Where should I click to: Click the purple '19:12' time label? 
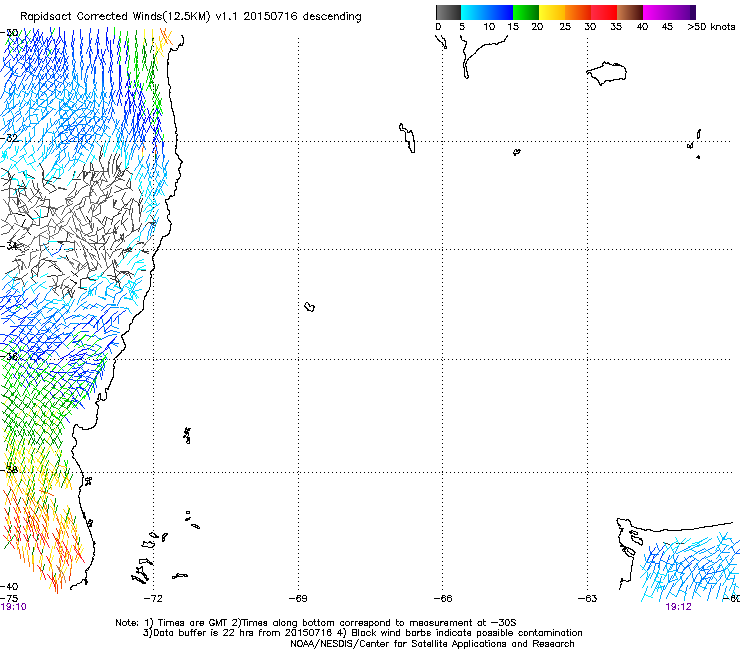pos(678,607)
